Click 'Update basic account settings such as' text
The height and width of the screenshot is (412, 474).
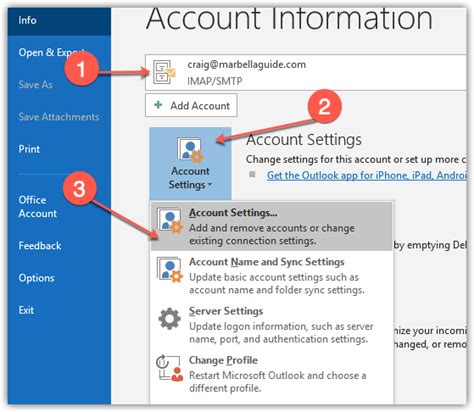click(274, 277)
